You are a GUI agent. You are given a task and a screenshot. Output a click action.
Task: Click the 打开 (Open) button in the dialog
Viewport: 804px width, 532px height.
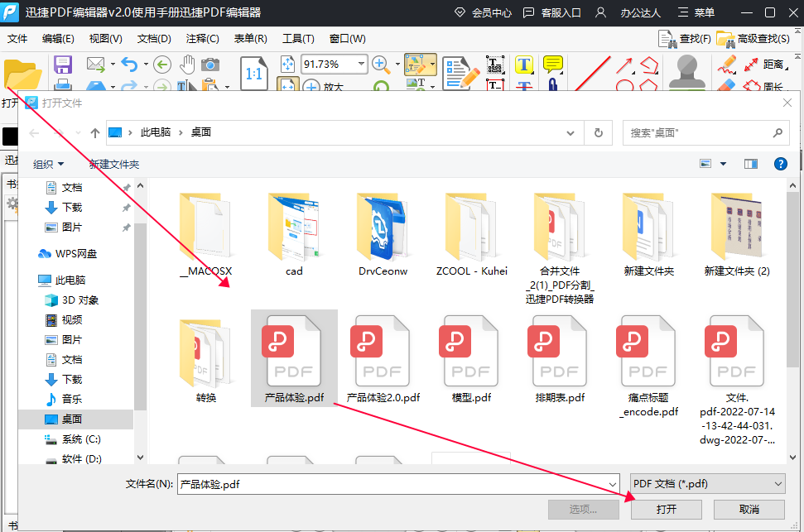coord(666,510)
